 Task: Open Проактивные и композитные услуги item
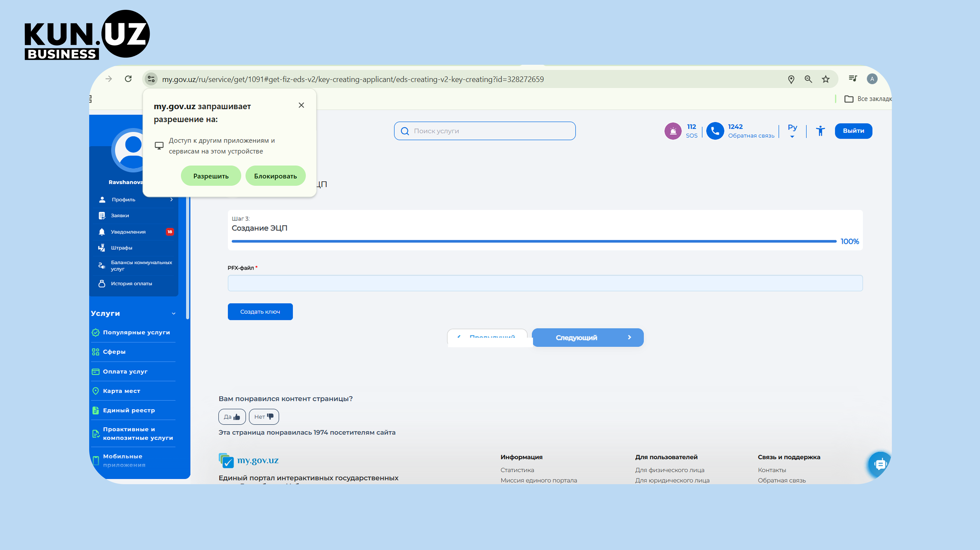138,434
